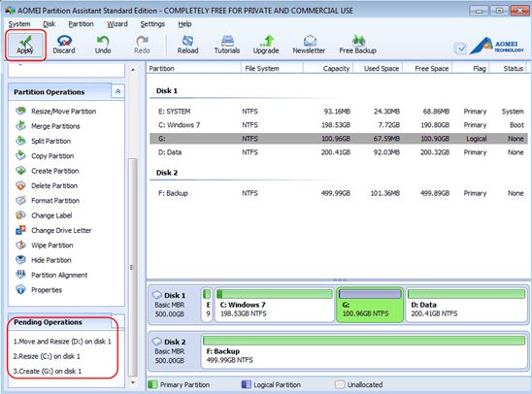
Task: Click the Disk 2 group heading in list
Action: (167, 173)
